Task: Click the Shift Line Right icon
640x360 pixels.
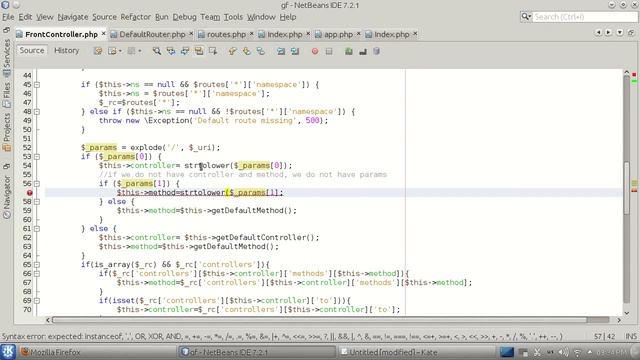Action: tap(295, 51)
